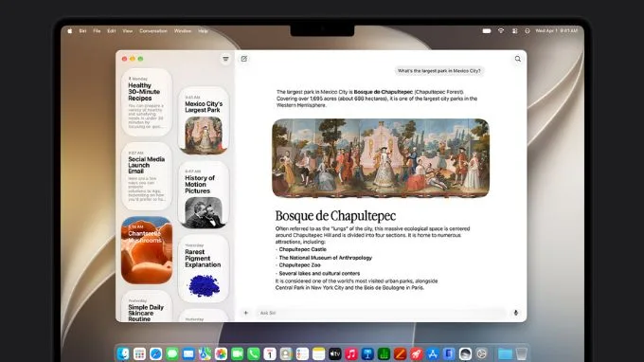The height and width of the screenshot is (362, 644).
Task: Open Calendar from the dock
Action: (x=270, y=353)
